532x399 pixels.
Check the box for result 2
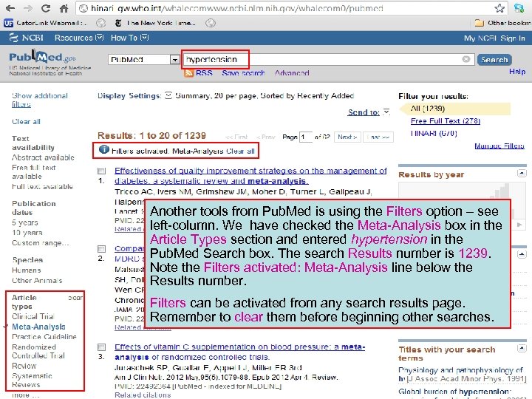[102, 249]
